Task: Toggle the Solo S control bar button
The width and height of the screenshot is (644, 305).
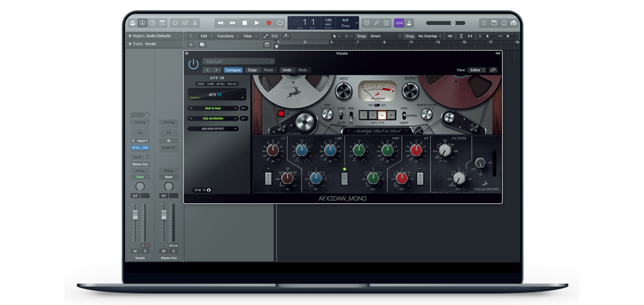Action: coord(386,23)
